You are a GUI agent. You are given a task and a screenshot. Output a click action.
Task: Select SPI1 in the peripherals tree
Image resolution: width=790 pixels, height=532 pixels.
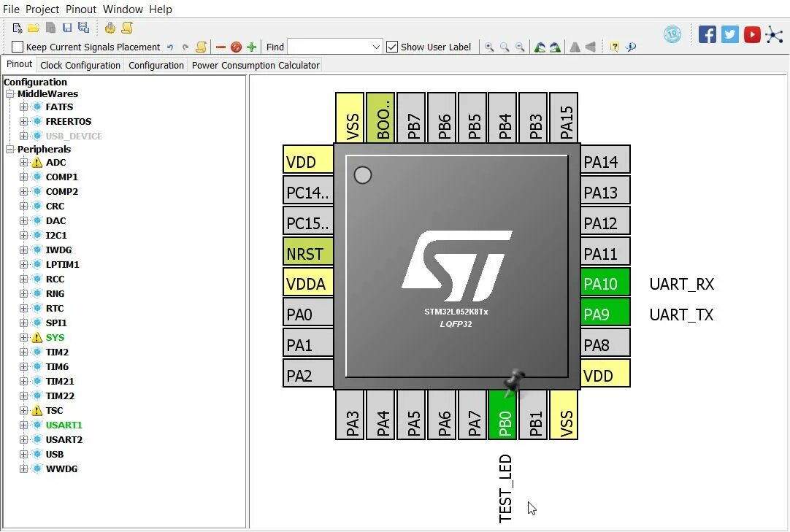pyautogui.click(x=56, y=323)
